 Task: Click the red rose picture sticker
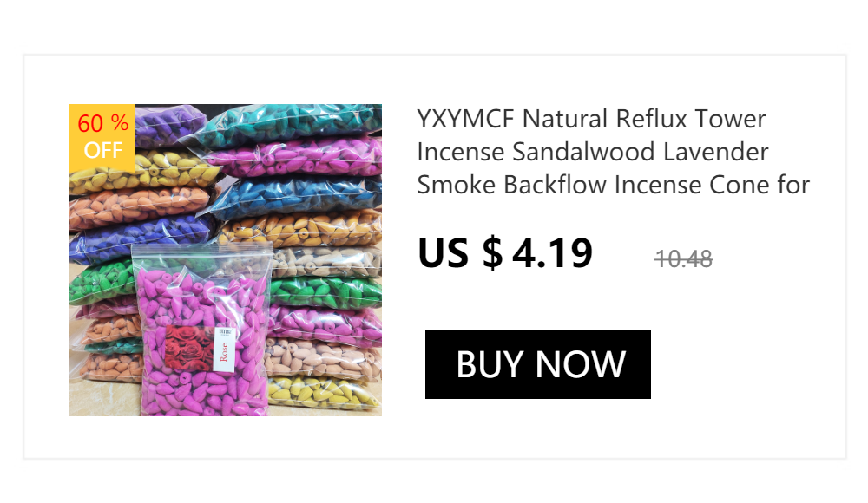pyautogui.click(x=188, y=348)
